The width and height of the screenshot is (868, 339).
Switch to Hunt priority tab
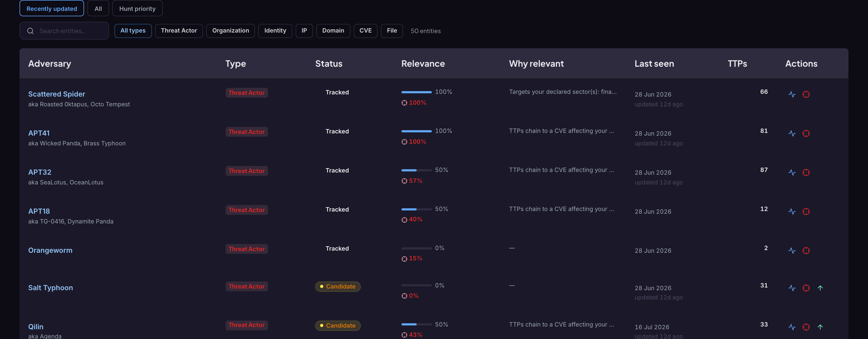[x=137, y=9]
